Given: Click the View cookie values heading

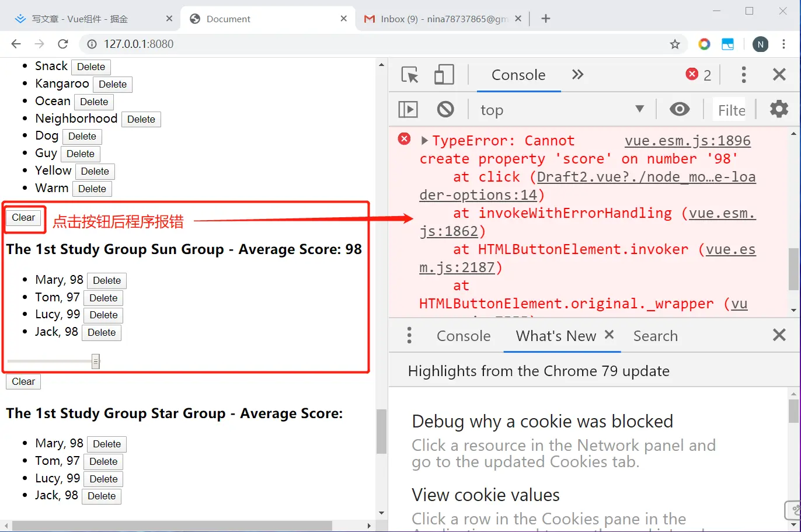Looking at the screenshot, I should [x=486, y=495].
